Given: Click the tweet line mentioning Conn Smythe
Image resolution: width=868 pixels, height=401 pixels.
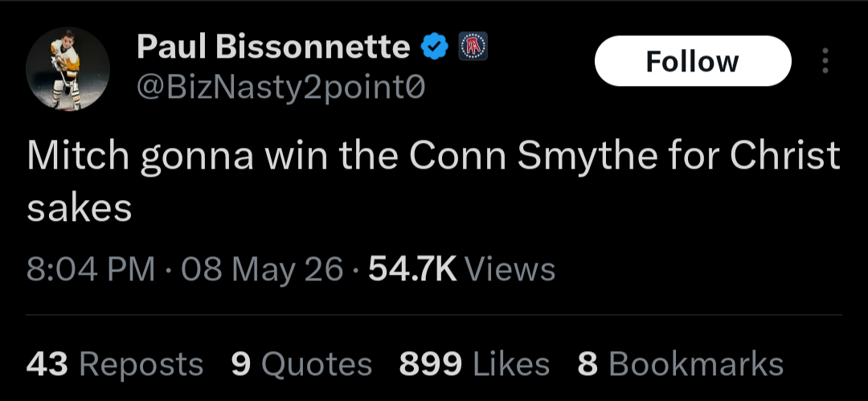Looking at the screenshot, I should tap(433, 156).
